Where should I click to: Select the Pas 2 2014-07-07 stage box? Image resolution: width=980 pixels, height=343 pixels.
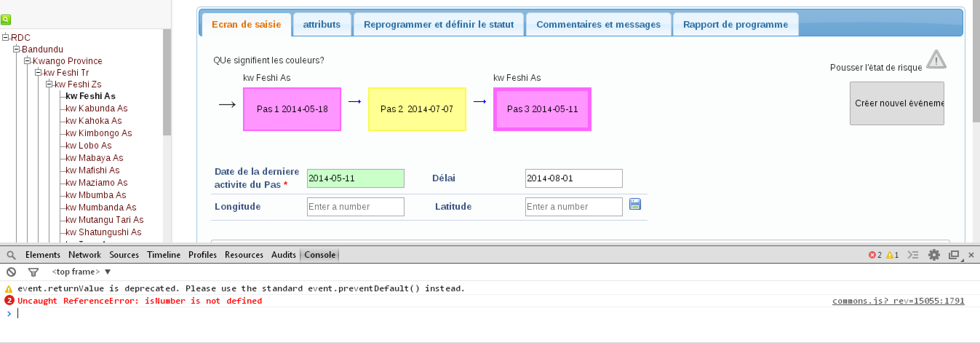(417, 109)
